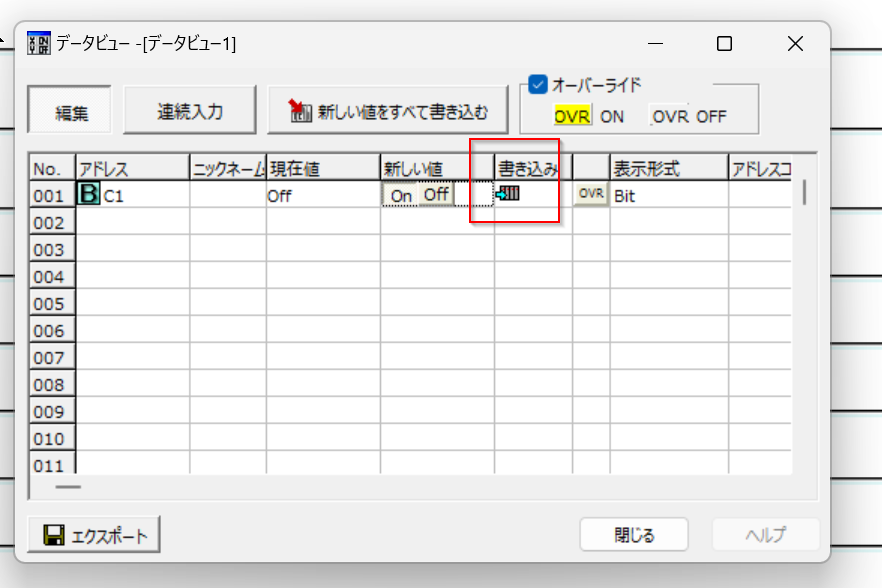Toggle the オーバーライド checkbox

tap(538, 84)
